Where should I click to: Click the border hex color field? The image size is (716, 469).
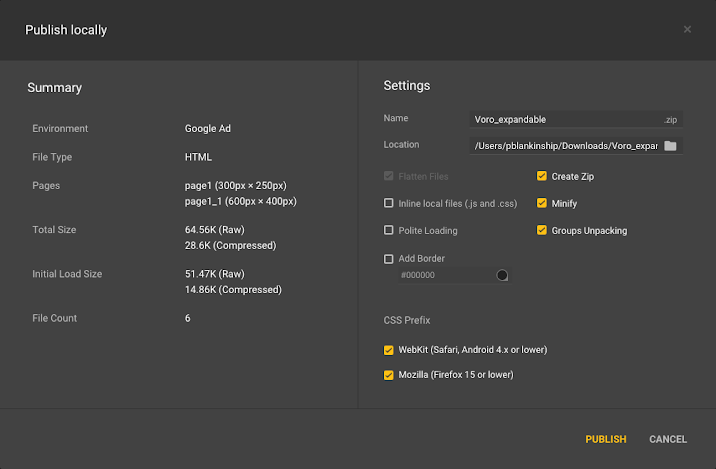[445, 275]
